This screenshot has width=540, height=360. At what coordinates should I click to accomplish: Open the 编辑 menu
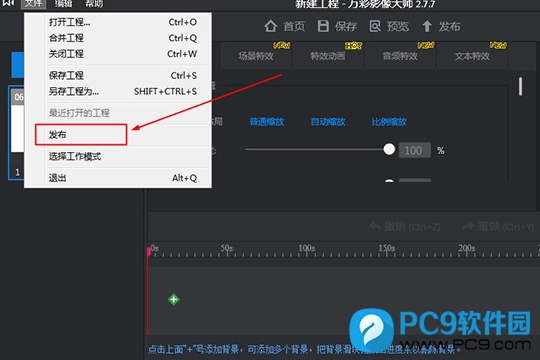coord(64,4)
